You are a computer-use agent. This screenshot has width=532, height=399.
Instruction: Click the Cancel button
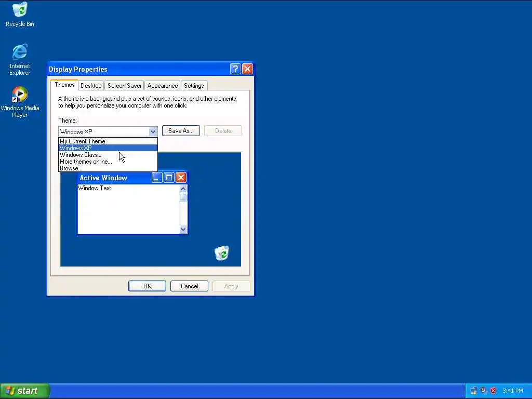pyautogui.click(x=189, y=286)
